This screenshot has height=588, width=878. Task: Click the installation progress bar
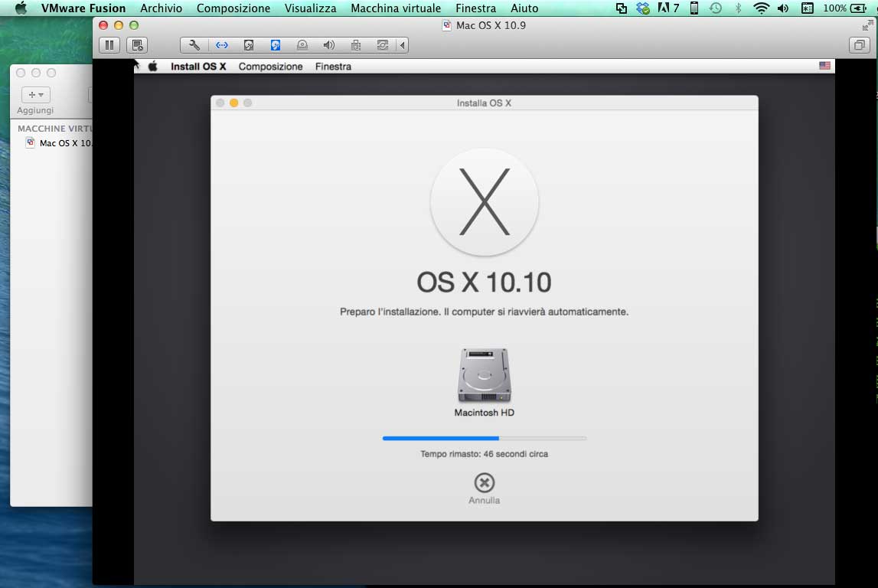(484, 438)
